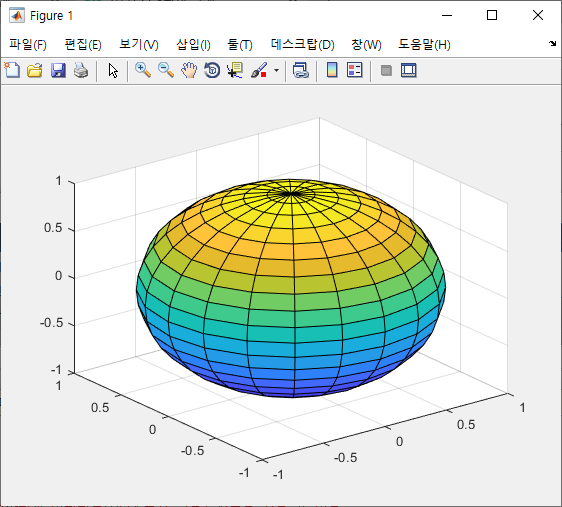Open the 데스크탑(D) menu
562x507 pixels.
pyautogui.click(x=303, y=44)
